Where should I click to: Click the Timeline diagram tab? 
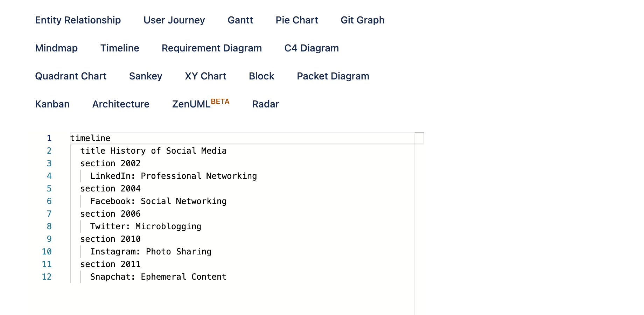click(x=120, y=48)
